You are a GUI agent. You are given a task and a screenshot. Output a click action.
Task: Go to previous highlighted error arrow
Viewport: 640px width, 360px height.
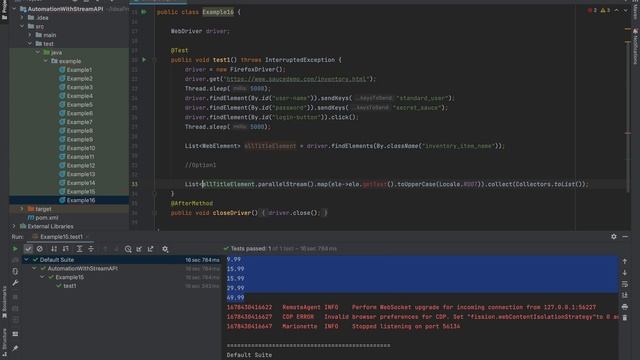617,10
